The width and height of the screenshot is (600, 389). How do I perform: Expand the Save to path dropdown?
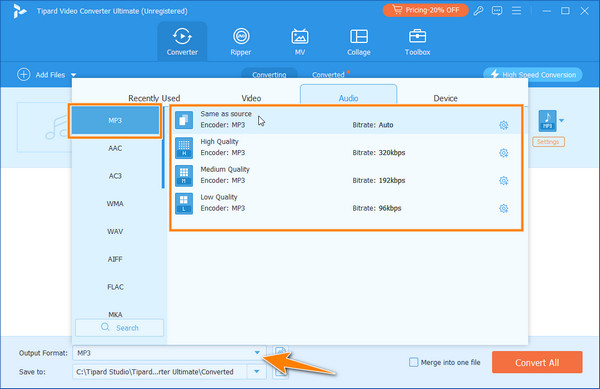click(x=256, y=371)
